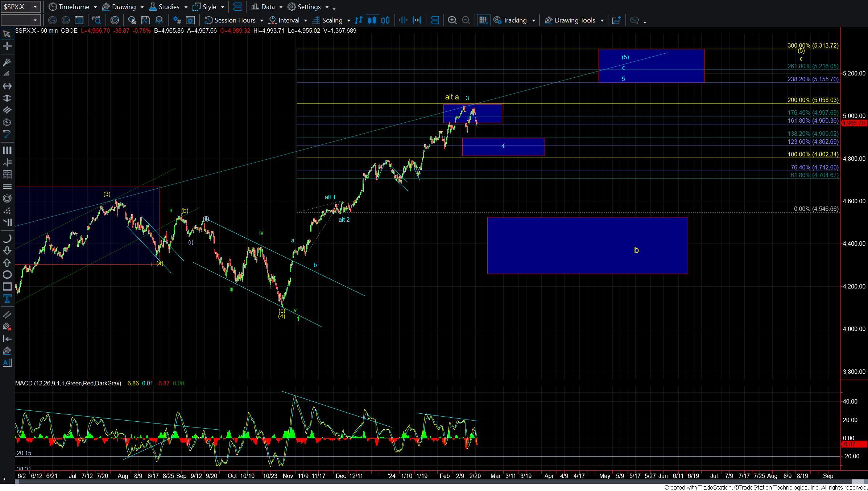Toggle the blue stacked panels icon, top row
The image size is (868, 491).
pos(237,7)
